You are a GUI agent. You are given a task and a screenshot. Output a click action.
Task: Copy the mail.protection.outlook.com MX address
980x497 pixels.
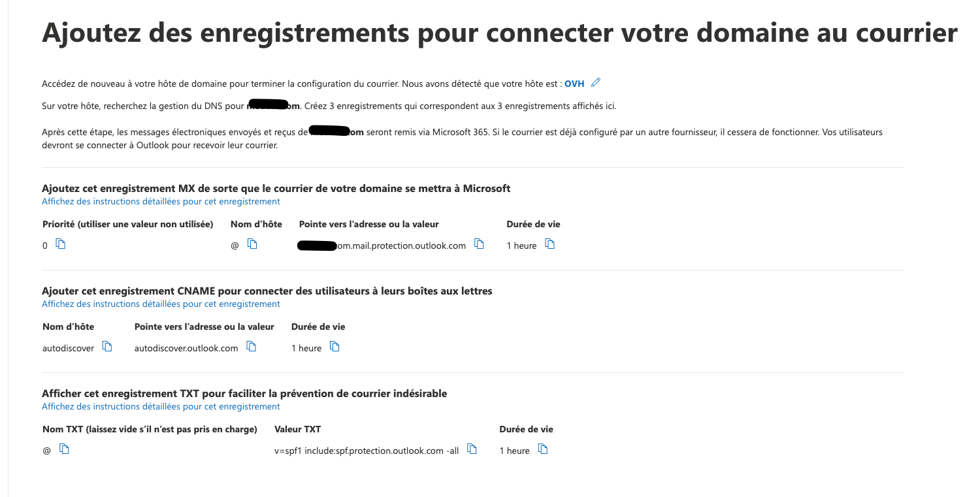(x=479, y=244)
